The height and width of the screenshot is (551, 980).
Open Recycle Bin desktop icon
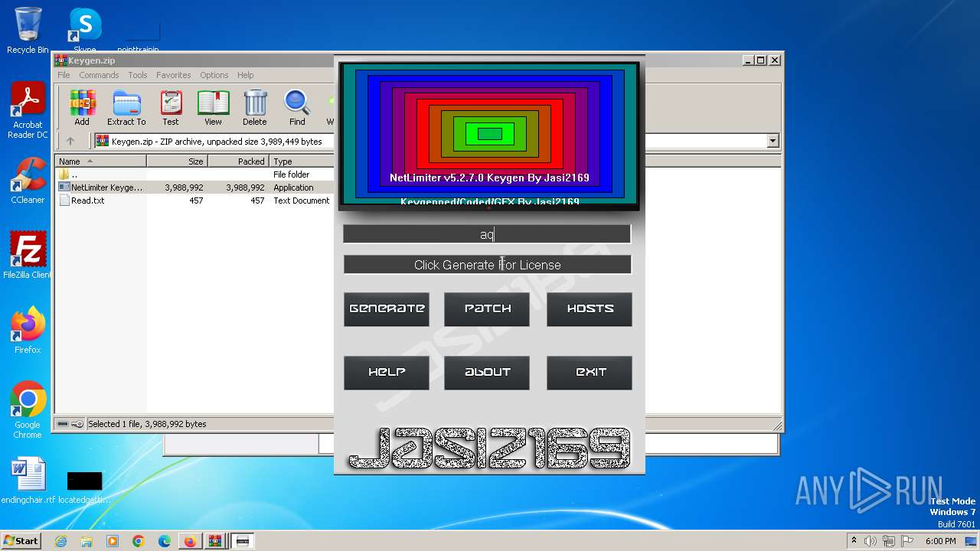pos(28,31)
